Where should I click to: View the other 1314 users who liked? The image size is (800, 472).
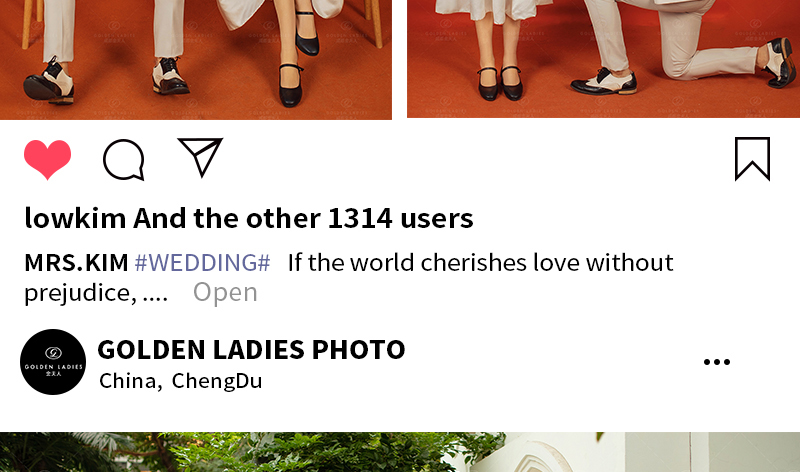(304, 218)
